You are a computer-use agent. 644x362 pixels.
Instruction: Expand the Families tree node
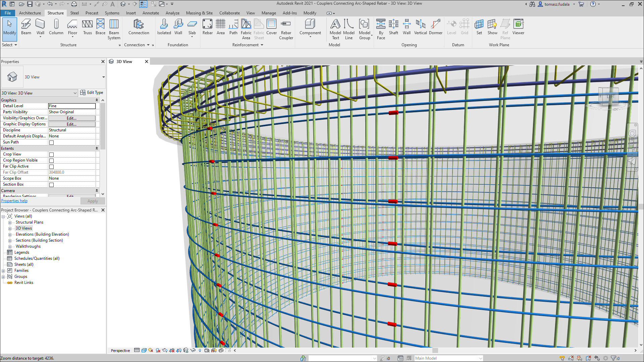point(3,271)
